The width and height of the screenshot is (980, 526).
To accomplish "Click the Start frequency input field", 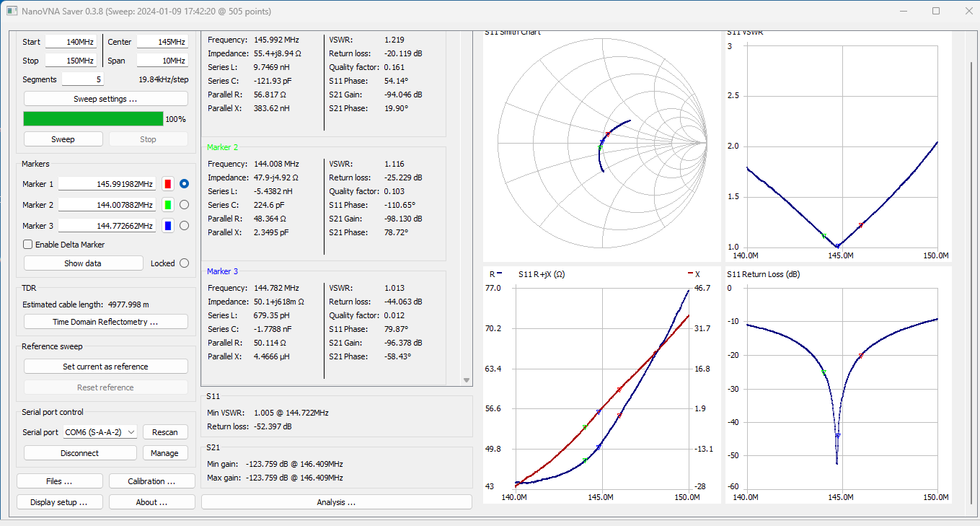I will [71, 42].
